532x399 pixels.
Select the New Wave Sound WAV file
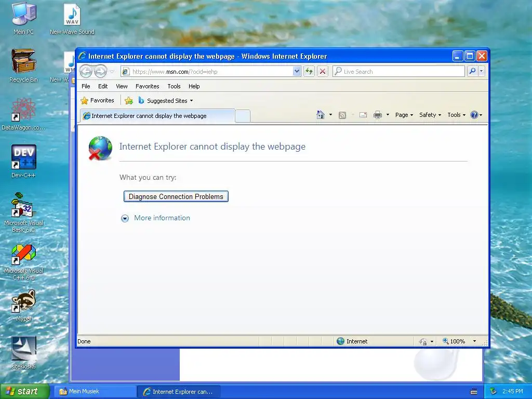click(72, 18)
